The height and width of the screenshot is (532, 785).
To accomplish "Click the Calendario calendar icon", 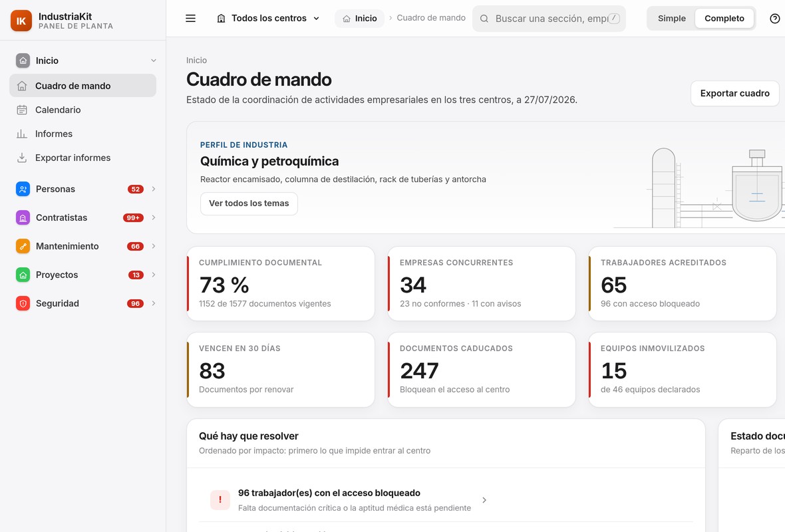I will click(22, 110).
